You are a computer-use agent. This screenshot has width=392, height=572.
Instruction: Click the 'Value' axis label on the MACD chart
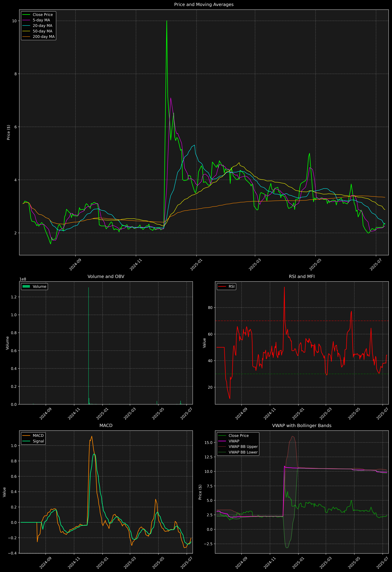pyautogui.click(x=4, y=492)
